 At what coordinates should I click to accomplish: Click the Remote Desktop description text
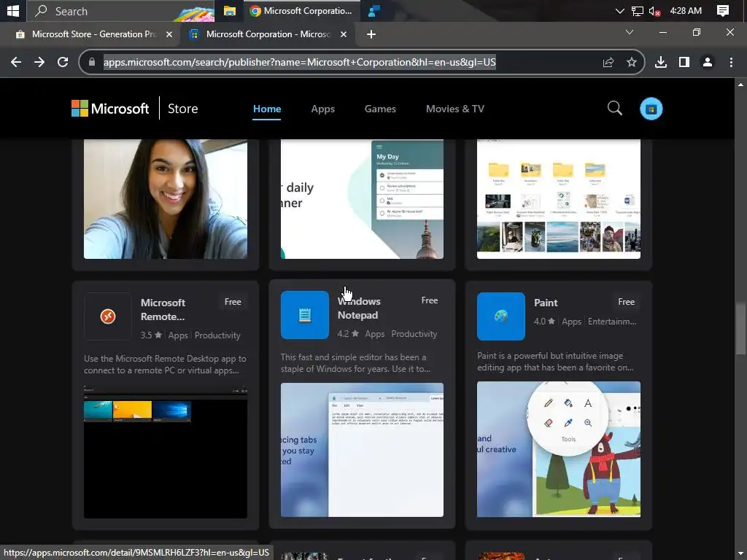pyautogui.click(x=166, y=365)
